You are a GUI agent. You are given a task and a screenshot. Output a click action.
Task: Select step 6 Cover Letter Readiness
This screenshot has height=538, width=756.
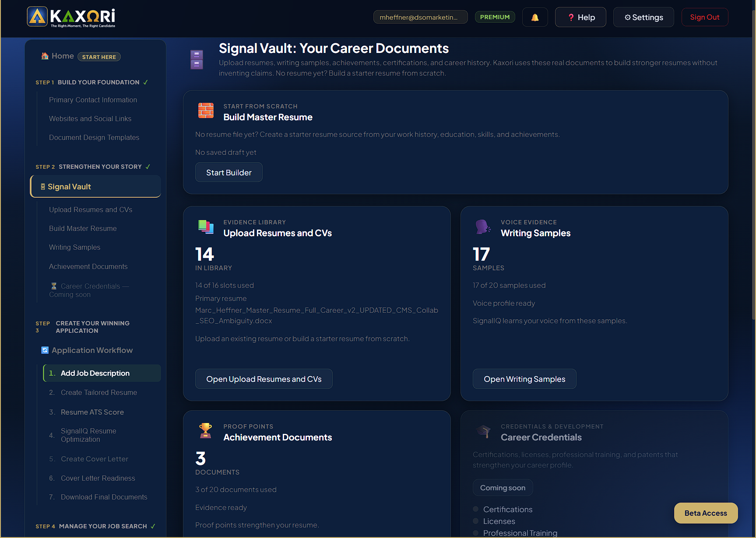coord(98,478)
